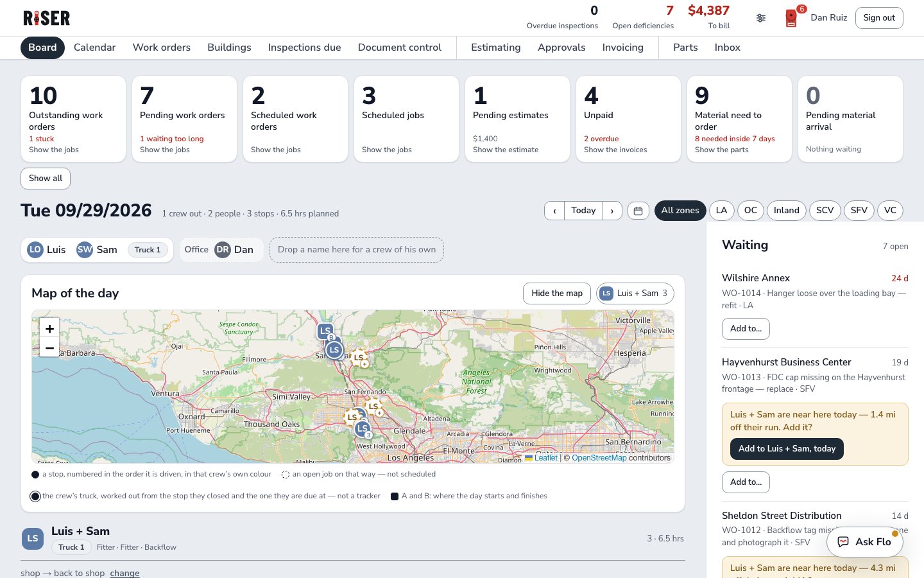The image size is (924, 578).
Task: Toggle the VC zone filter
Action: click(x=890, y=211)
